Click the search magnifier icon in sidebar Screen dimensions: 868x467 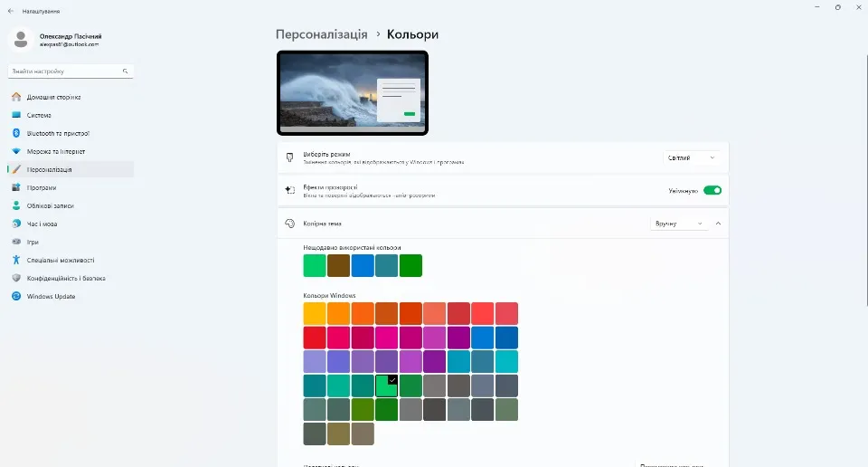point(126,71)
